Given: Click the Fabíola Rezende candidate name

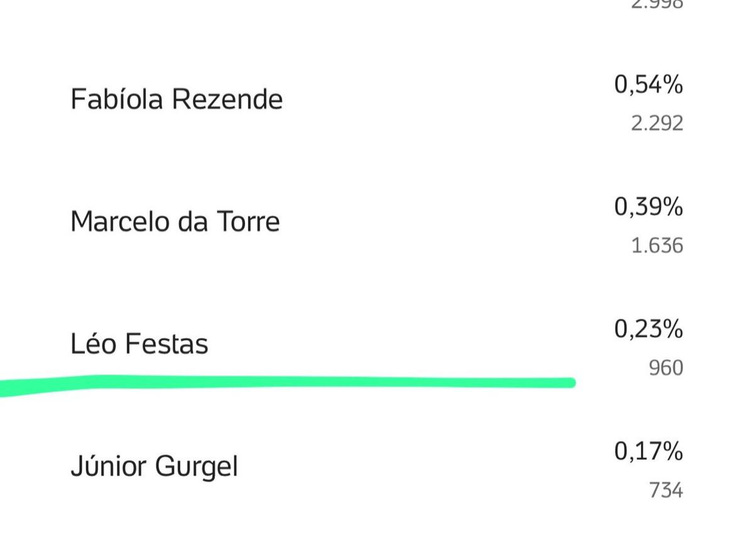Looking at the screenshot, I should pyautogui.click(x=177, y=99).
